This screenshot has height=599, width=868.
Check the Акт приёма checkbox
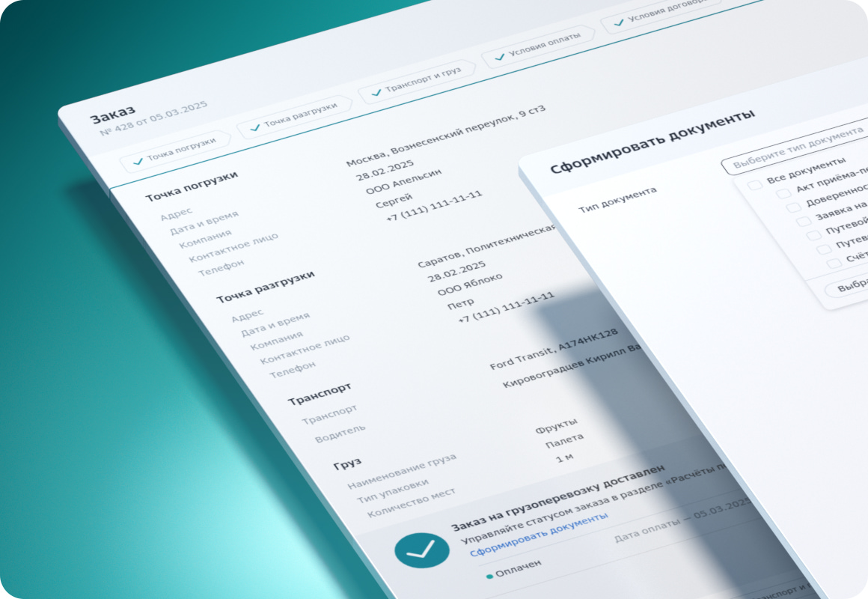783,193
